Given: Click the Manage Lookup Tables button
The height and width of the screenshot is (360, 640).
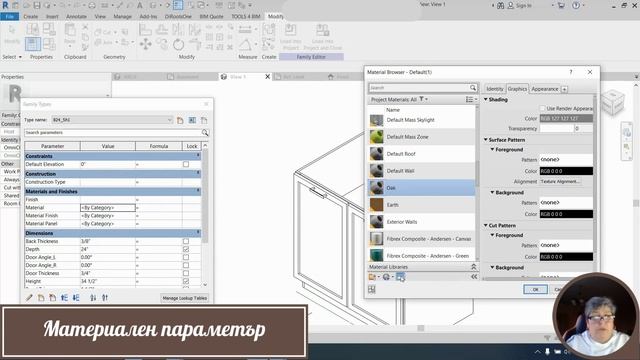Looking at the screenshot, I should [x=184, y=298].
